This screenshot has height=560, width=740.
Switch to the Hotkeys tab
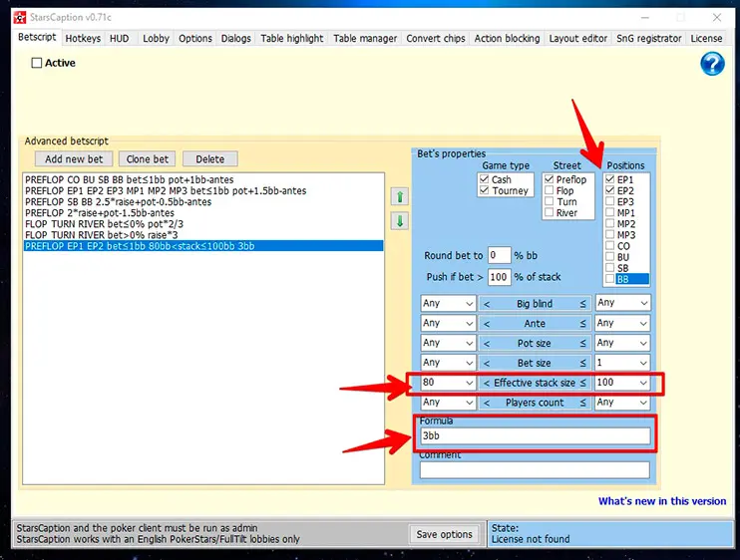83,39
